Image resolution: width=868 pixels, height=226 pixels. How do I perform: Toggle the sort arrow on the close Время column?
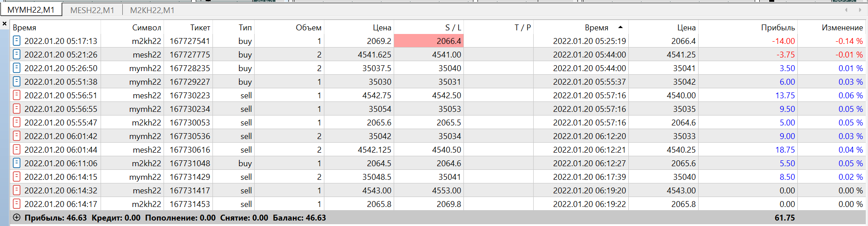pyautogui.click(x=620, y=27)
